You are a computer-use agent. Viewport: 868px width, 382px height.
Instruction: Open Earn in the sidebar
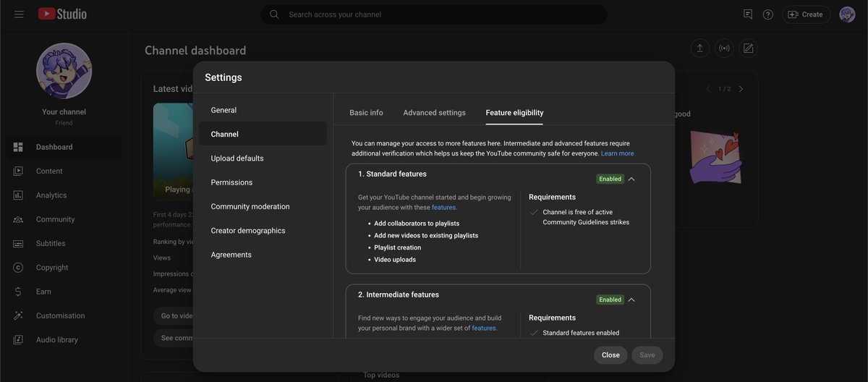[64, 292]
